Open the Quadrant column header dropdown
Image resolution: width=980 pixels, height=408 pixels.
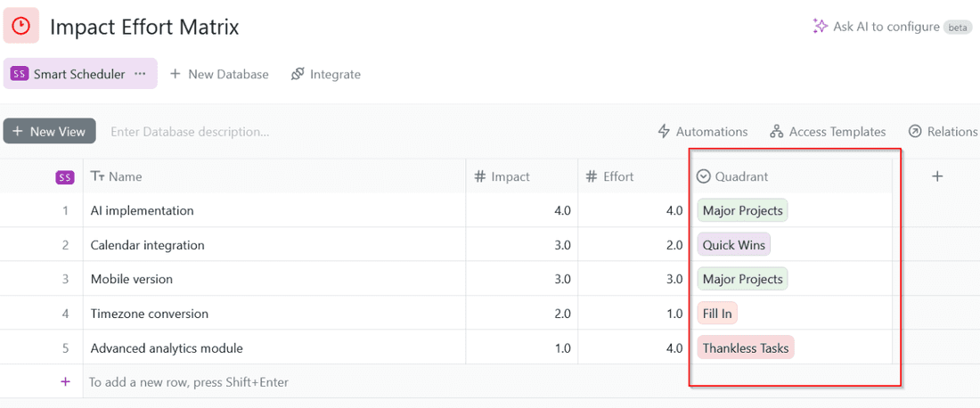tap(704, 176)
